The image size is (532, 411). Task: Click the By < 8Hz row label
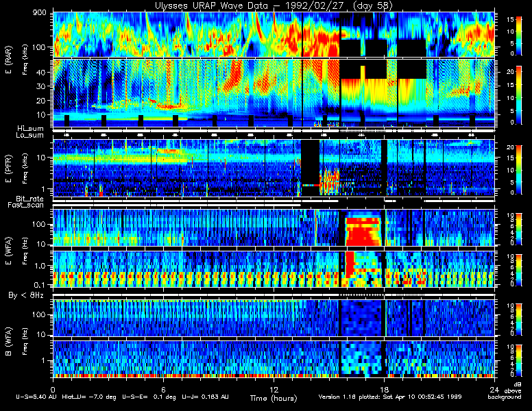coord(26,295)
